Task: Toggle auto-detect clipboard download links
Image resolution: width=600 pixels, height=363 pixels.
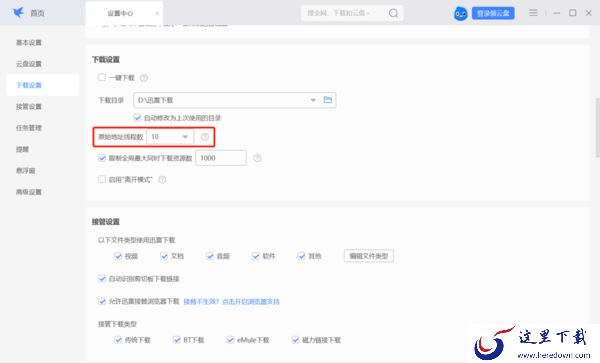Action: click(102, 278)
